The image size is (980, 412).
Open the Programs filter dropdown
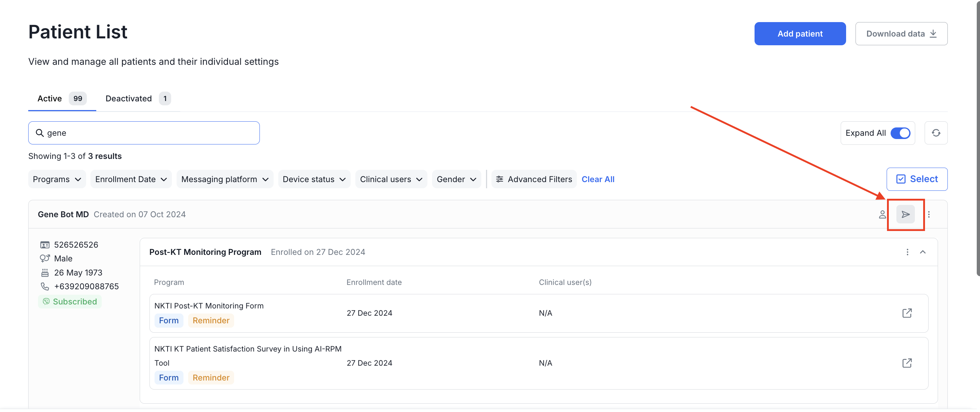pyautogui.click(x=56, y=179)
